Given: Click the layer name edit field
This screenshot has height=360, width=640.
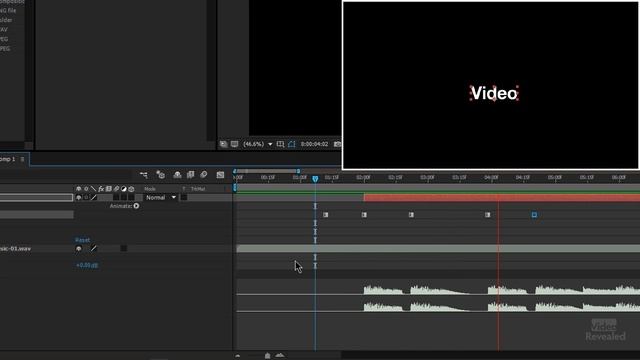Looking at the screenshot, I should (36, 198).
